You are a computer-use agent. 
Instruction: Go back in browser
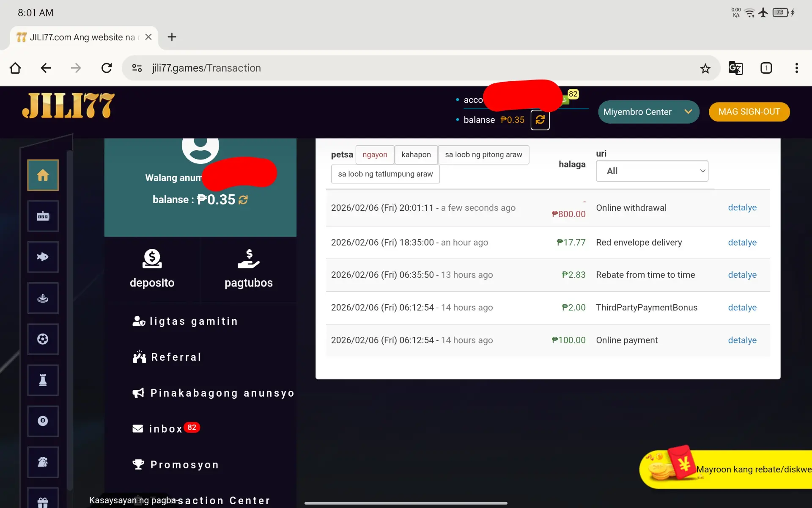click(x=46, y=68)
